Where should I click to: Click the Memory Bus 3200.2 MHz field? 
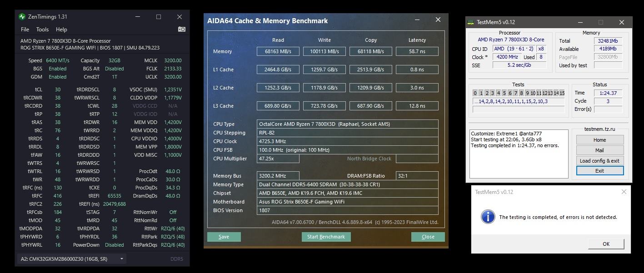tap(278, 176)
